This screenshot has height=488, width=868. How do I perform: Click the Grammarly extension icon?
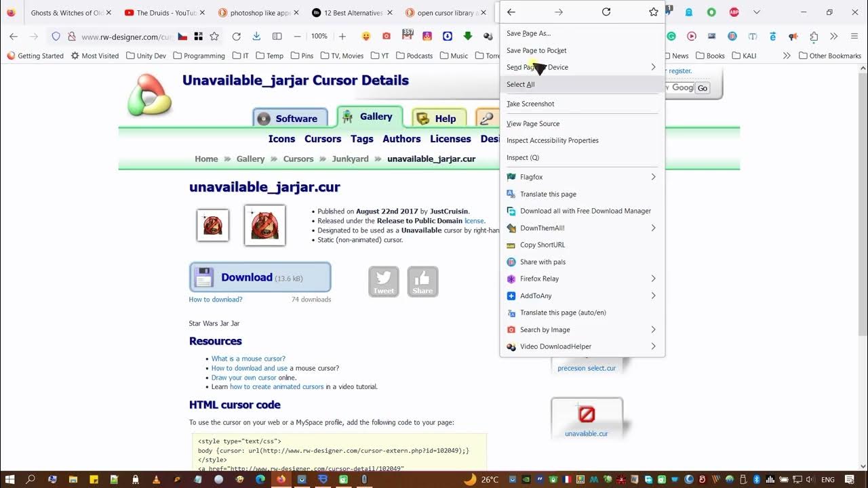[671, 37]
